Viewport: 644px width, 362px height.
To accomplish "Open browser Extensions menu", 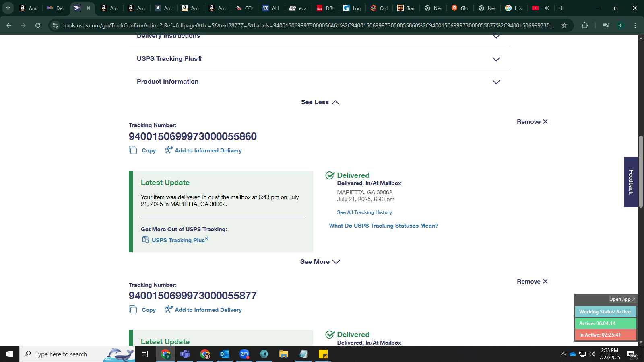I will (x=584, y=25).
